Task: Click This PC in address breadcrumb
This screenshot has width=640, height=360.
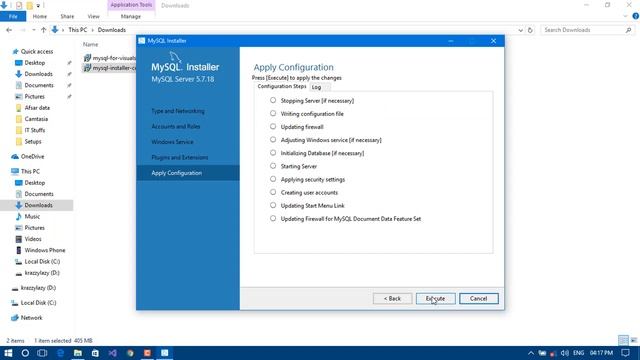Action: pos(78,30)
